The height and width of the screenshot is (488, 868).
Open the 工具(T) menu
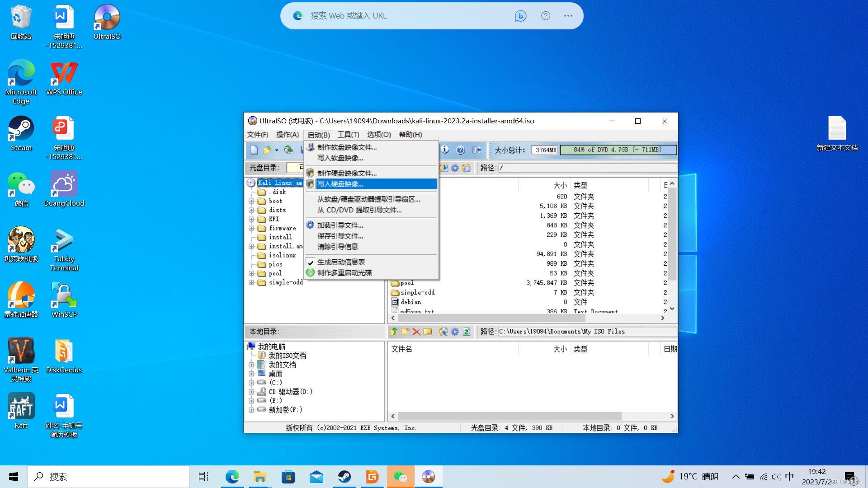click(x=348, y=135)
